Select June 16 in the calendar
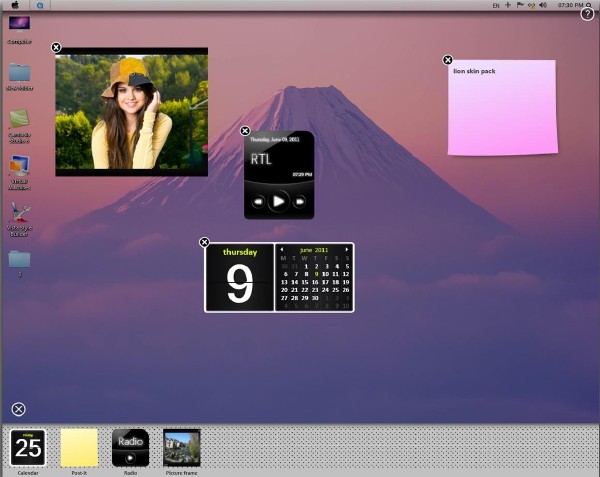Image resolution: width=600 pixels, height=477 pixels. pyautogui.click(x=316, y=281)
